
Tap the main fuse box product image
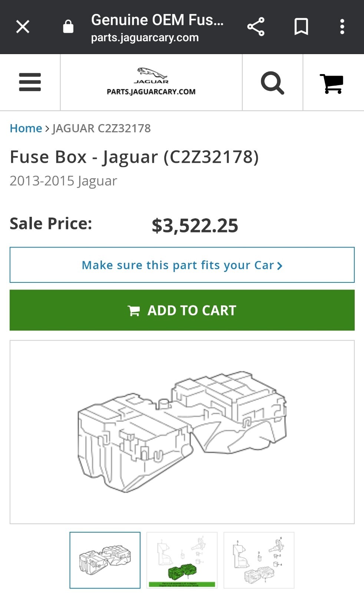[x=182, y=430]
